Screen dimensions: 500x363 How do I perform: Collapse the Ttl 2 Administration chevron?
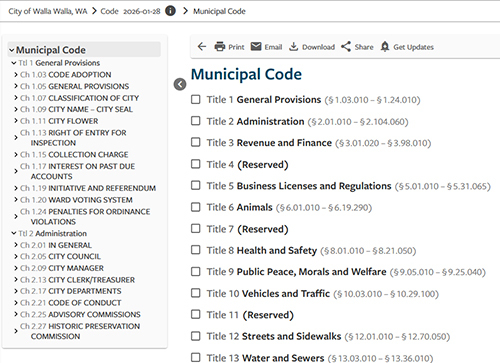[14, 233]
